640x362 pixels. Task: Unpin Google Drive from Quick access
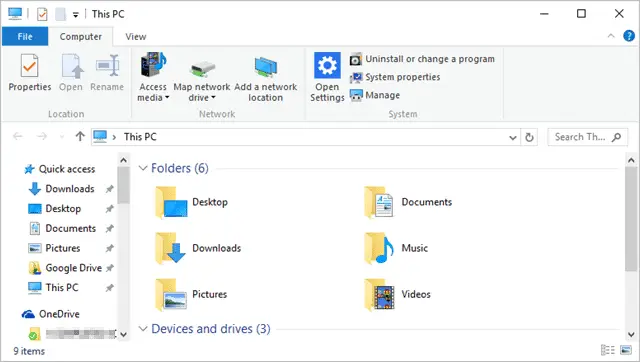coord(109,268)
